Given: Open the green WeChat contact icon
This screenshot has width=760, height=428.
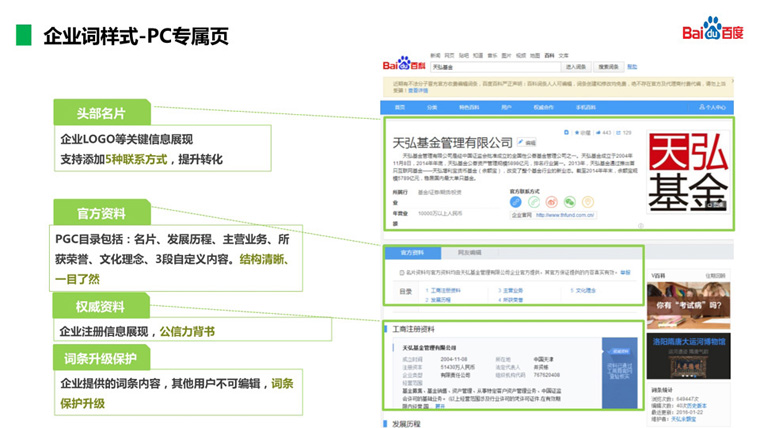Looking at the screenshot, I should pos(570,202).
